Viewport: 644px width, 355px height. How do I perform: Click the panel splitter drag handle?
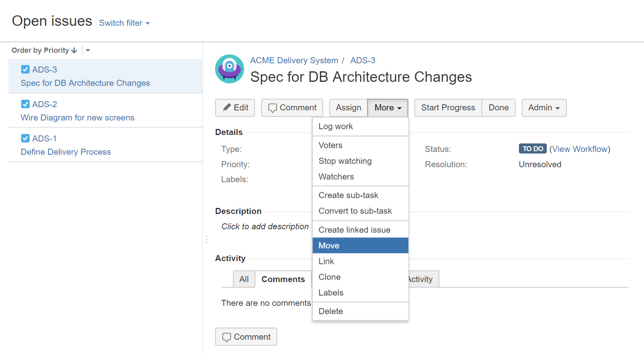click(x=207, y=239)
